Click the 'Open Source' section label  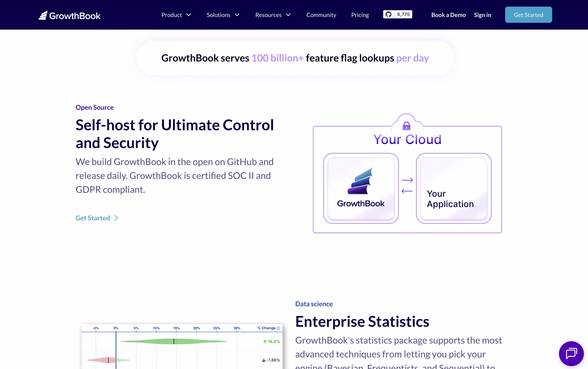pos(94,107)
